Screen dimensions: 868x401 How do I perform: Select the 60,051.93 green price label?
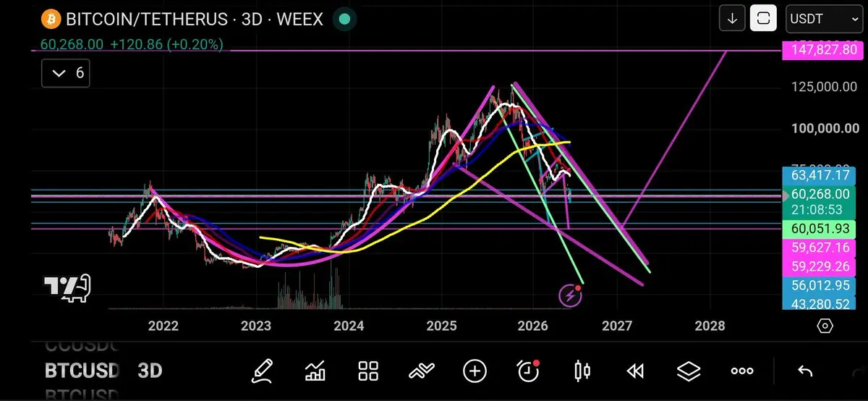(x=820, y=230)
